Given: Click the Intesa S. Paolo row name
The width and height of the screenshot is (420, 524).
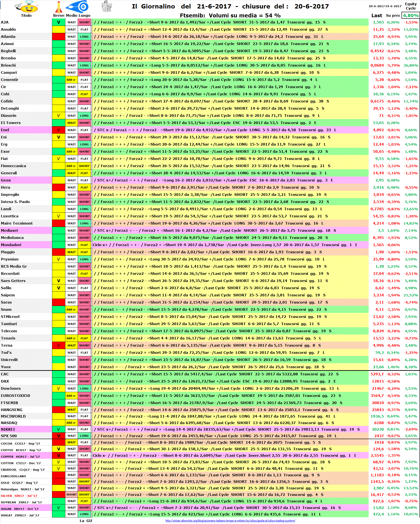Looking at the screenshot, I should (15, 202).
